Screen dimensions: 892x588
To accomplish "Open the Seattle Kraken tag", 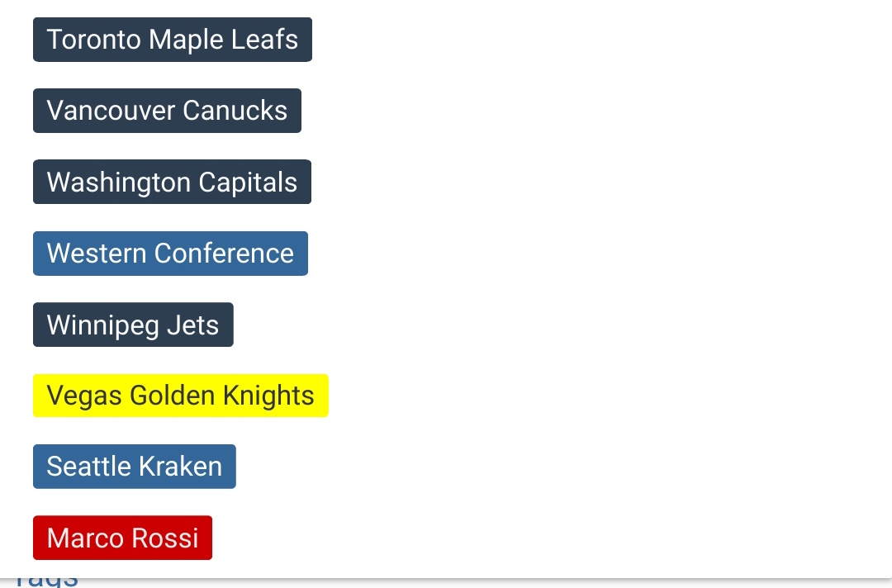I will [134, 467].
